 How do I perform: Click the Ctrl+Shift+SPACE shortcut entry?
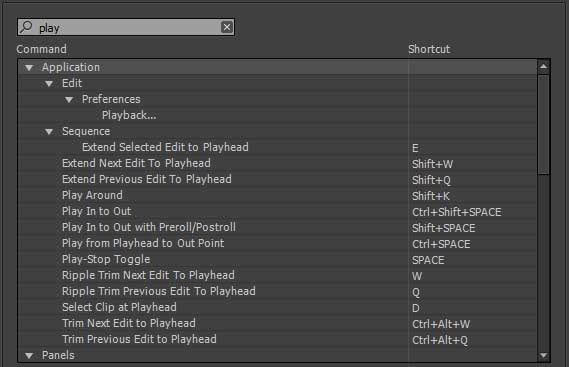tap(457, 212)
